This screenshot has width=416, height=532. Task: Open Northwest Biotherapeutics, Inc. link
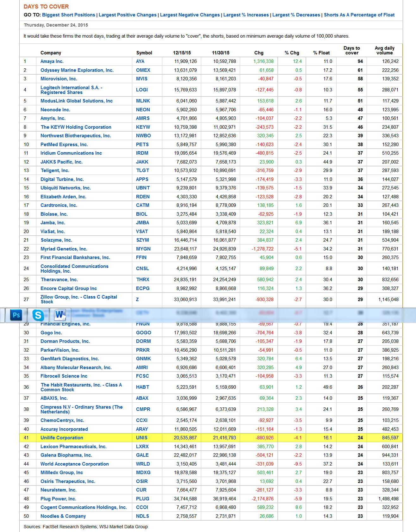tap(76, 136)
